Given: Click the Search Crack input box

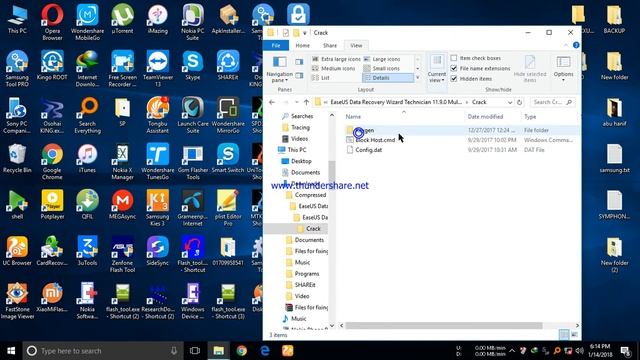Looking at the screenshot, I should 552,102.
